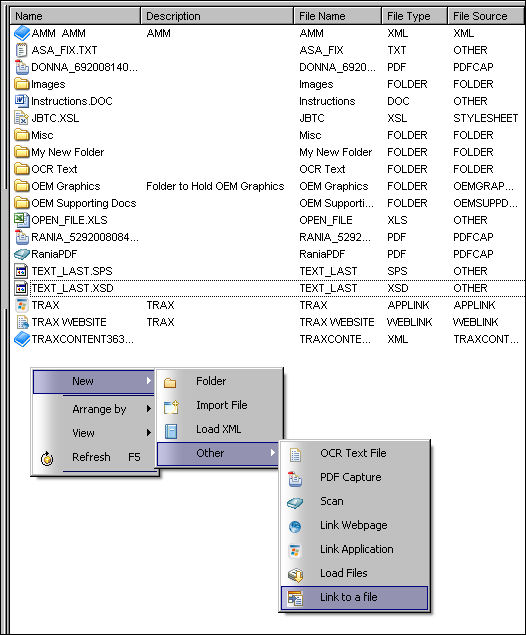Click the OPEN_FILE.XLS Excel icon

click(21, 220)
